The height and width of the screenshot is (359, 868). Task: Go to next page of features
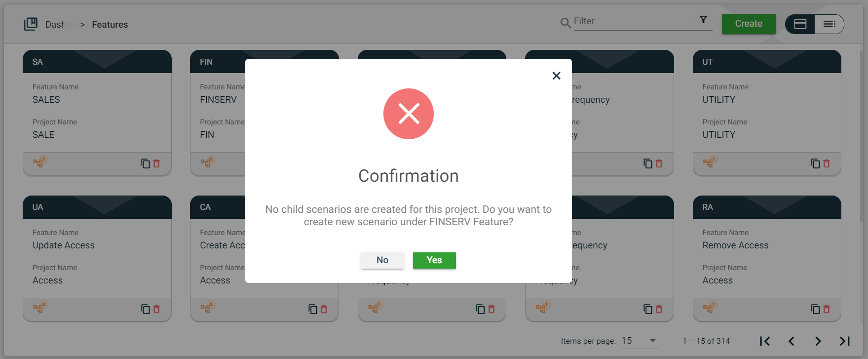coord(818,341)
